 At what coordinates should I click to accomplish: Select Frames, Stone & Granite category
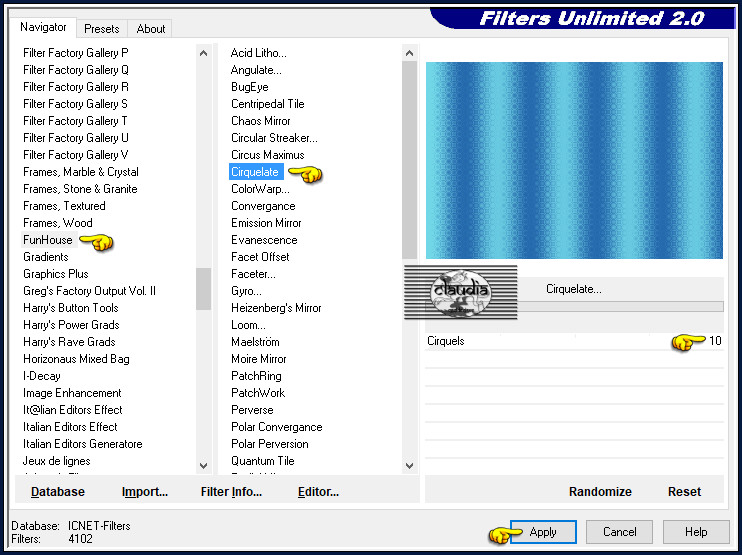(x=80, y=189)
